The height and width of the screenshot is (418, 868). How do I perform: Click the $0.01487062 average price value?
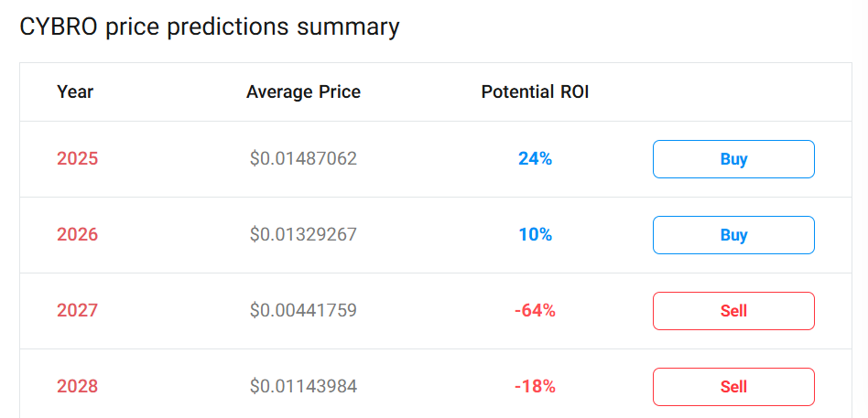303,159
